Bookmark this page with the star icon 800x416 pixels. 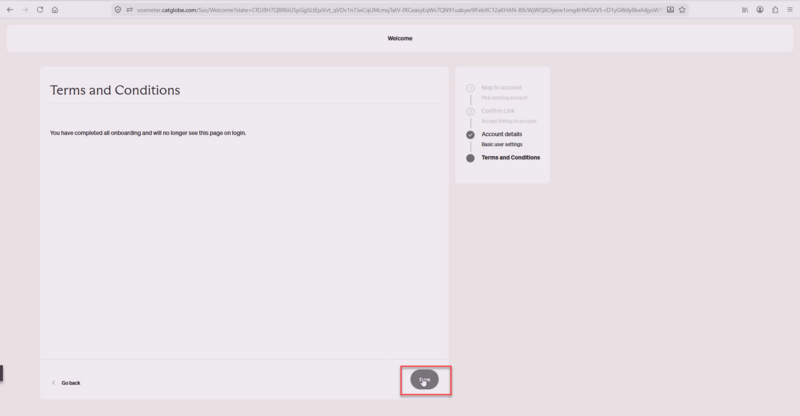click(x=682, y=10)
